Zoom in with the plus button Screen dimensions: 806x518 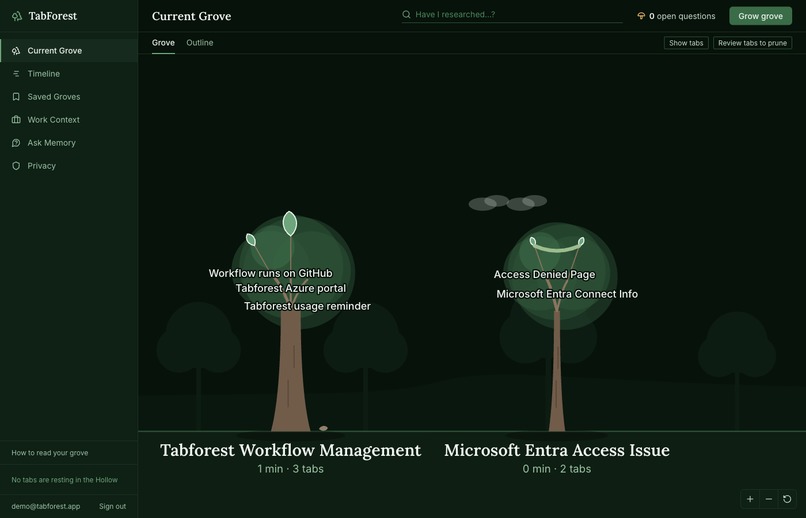(x=750, y=499)
